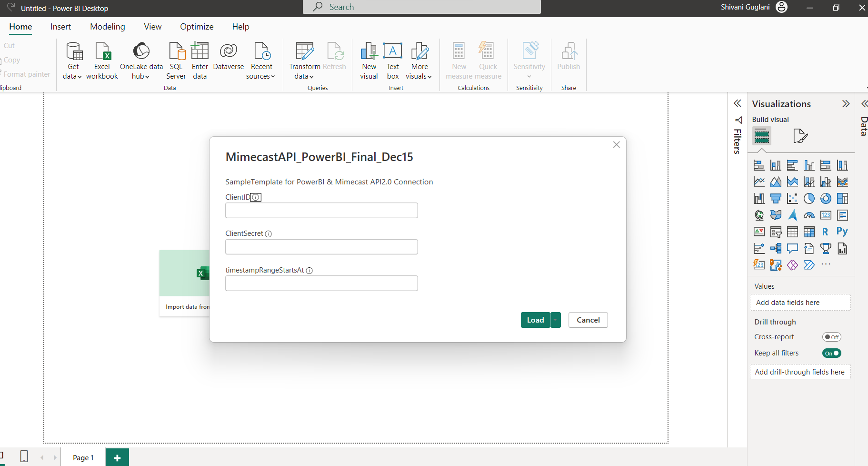Turn off Keep all filters toggle

[831, 354]
